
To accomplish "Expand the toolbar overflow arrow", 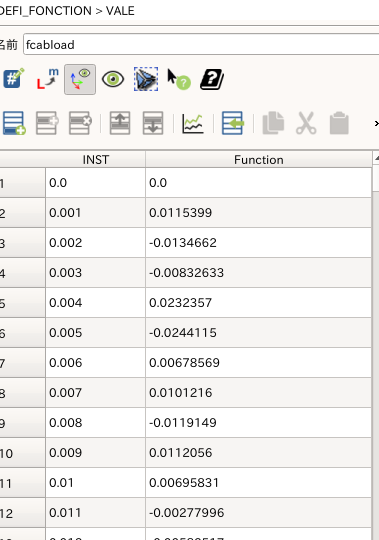I will (x=376, y=123).
